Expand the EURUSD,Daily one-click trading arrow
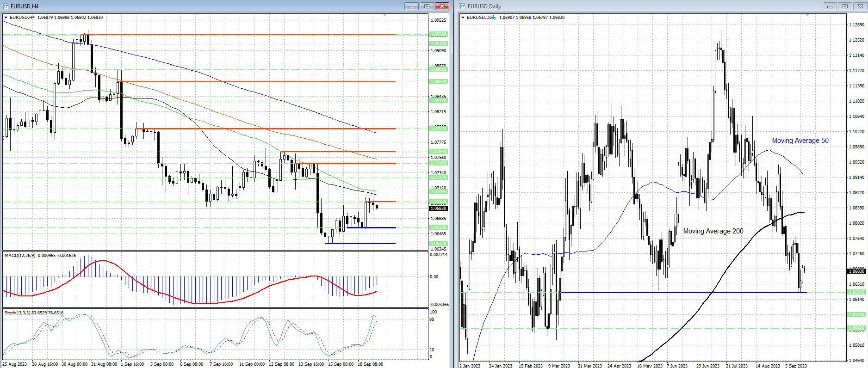This screenshot has width=868, height=368. point(463,18)
